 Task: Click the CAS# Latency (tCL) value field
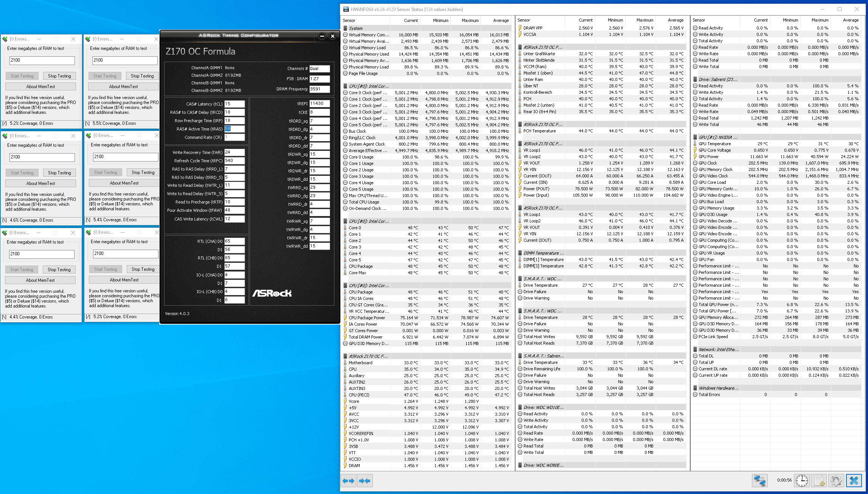point(234,104)
